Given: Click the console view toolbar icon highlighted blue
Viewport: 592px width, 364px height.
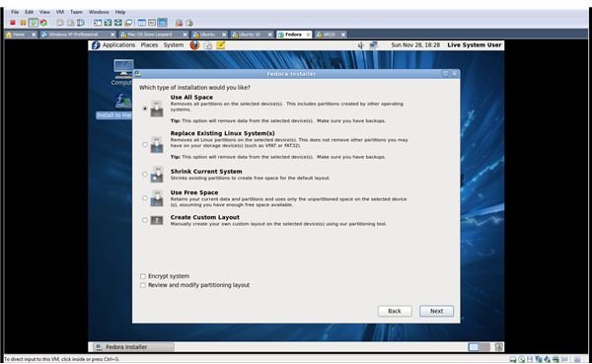Looking at the screenshot, I should [162, 23].
